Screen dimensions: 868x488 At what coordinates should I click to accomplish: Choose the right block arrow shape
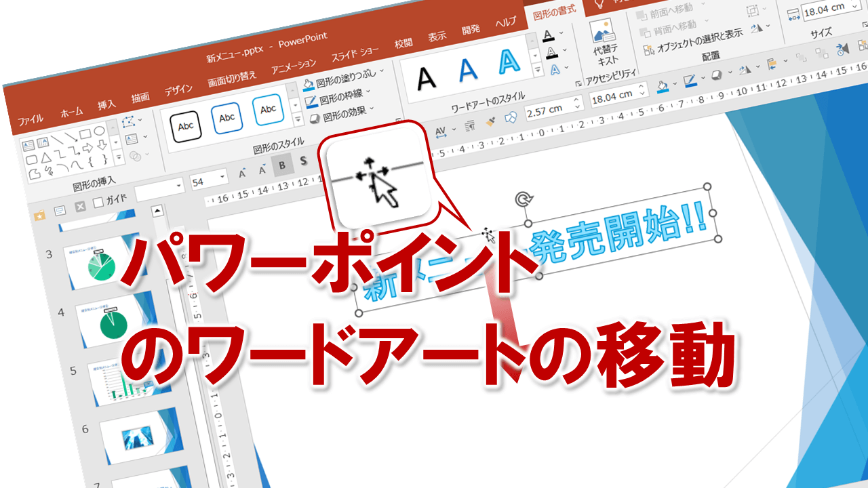[x=87, y=147]
